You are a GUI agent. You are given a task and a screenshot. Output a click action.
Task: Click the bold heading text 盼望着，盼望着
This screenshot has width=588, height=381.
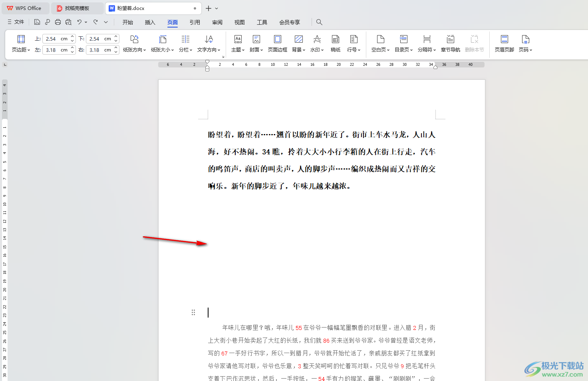tap(234, 135)
